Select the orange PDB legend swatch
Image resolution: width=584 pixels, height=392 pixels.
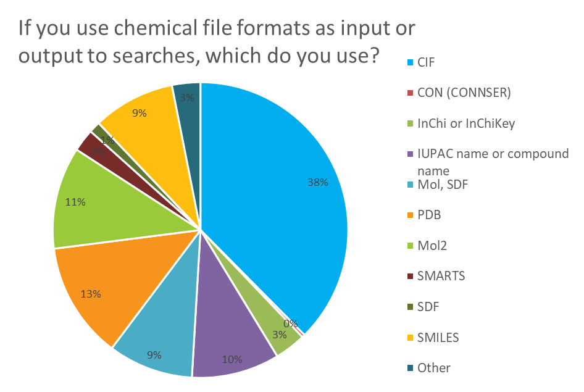click(x=409, y=215)
